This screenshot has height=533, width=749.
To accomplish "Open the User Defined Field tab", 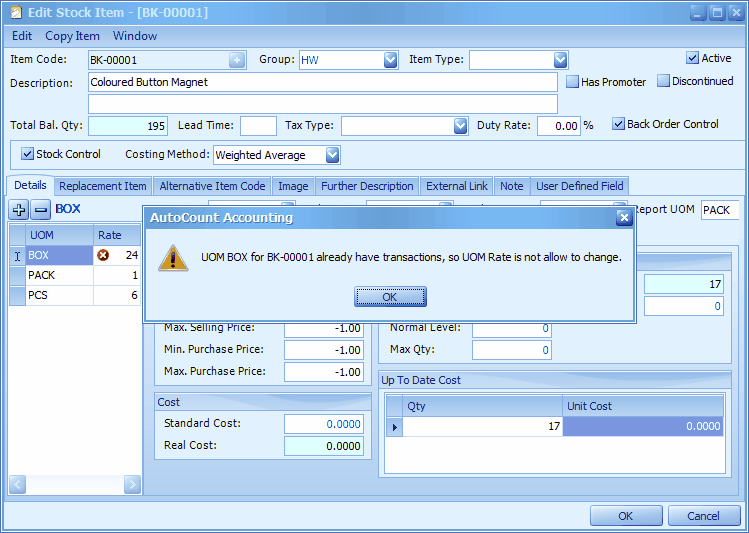I will (579, 186).
